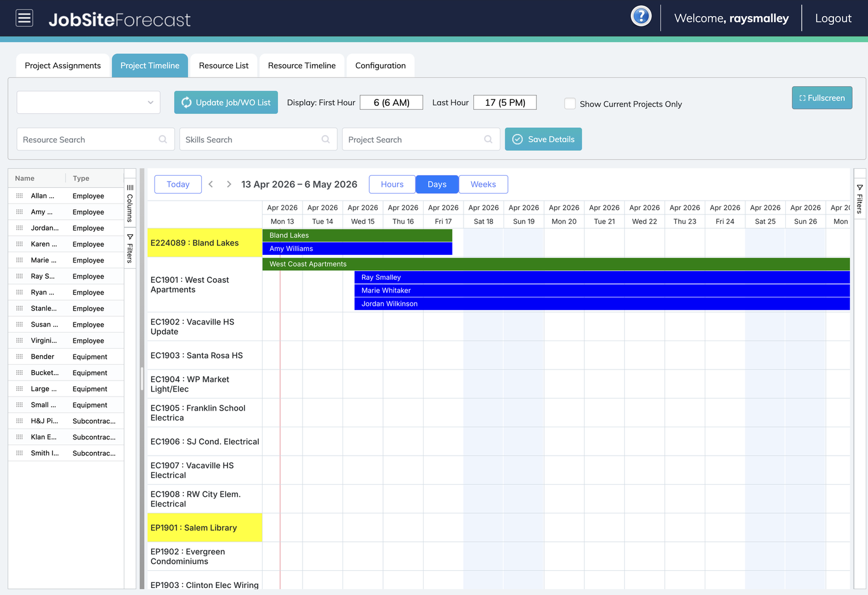Open the Configuration tab
Screen dimensions: 868x595
click(380, 65)
